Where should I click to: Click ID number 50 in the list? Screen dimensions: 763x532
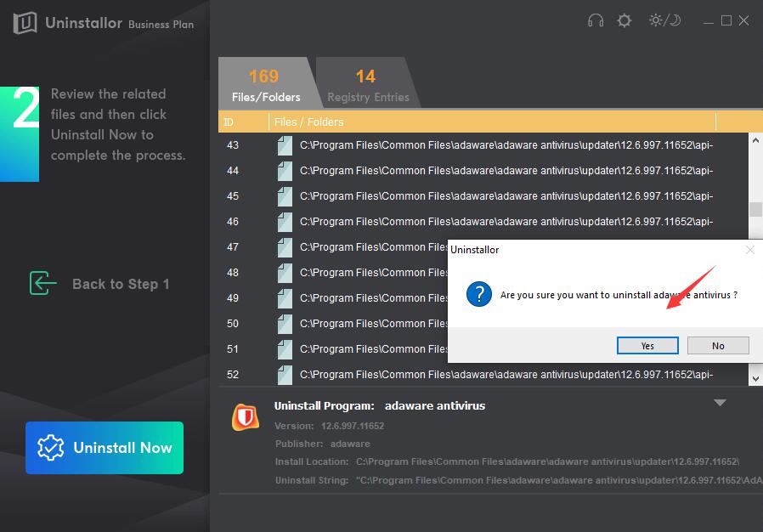(x=233, y=324)
